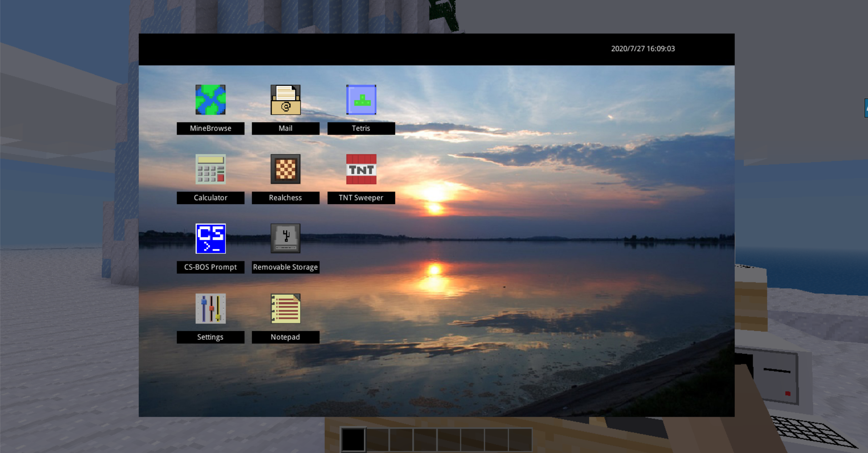Open the Settings sliders icon
This screenshot has height=453, width=868.
point(210,308)
